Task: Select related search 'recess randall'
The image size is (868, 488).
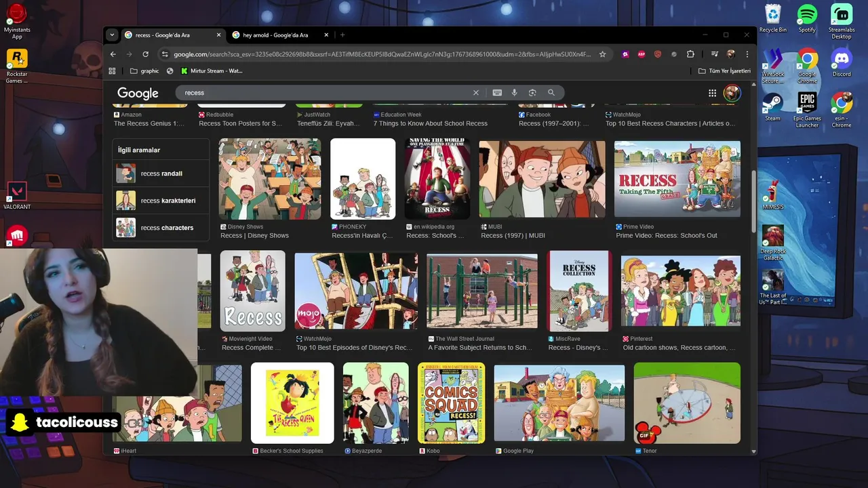Action: coord(161,174)
